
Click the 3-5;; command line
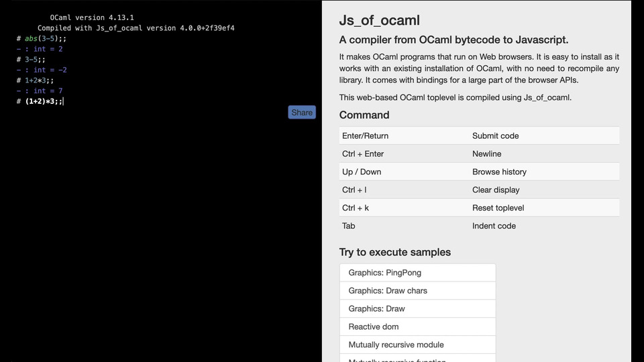35,60
